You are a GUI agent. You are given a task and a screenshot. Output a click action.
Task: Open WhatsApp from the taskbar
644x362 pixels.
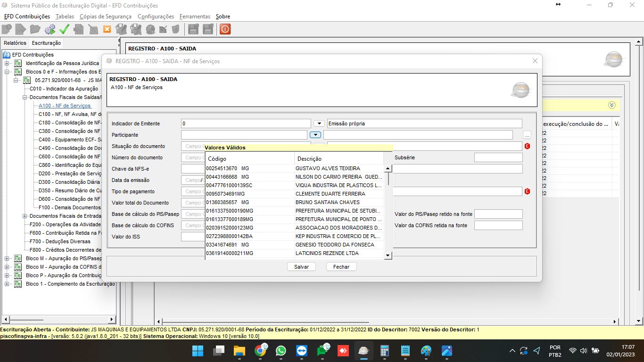tap(281, 351)
